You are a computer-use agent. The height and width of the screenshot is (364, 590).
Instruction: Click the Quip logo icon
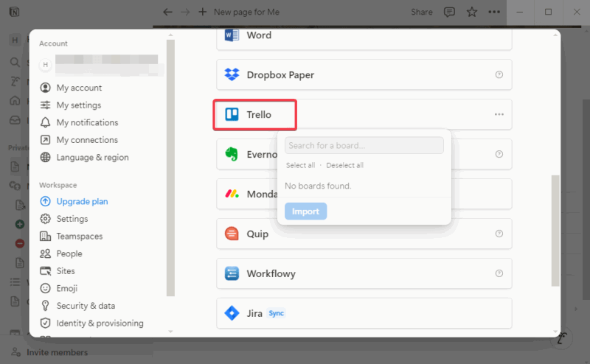coord(232,234)
